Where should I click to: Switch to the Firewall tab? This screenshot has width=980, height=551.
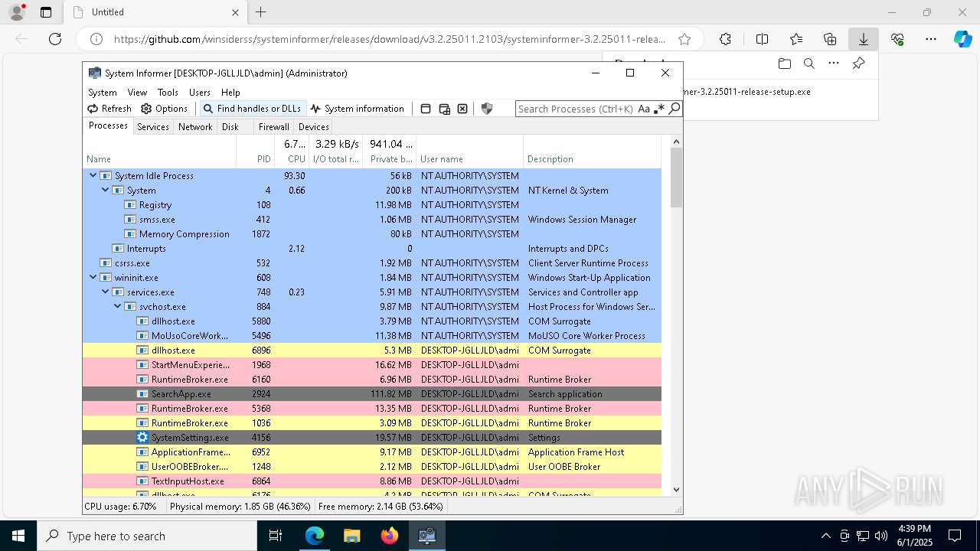(x=274, y=127)
